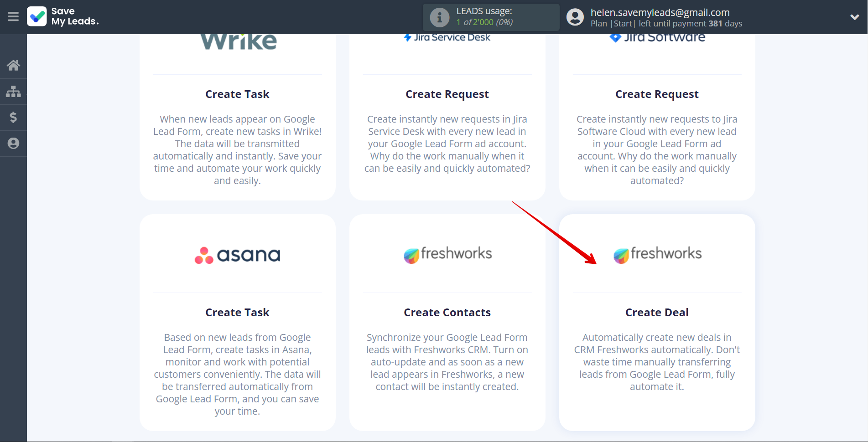868x442 pixels.
Task: Click the plan payment days text
Action: pyautogui.click(x=666, y=24)
